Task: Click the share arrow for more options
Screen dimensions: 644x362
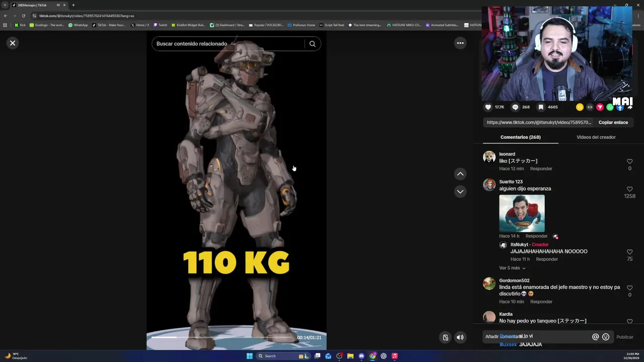Action: pos(630,107)
